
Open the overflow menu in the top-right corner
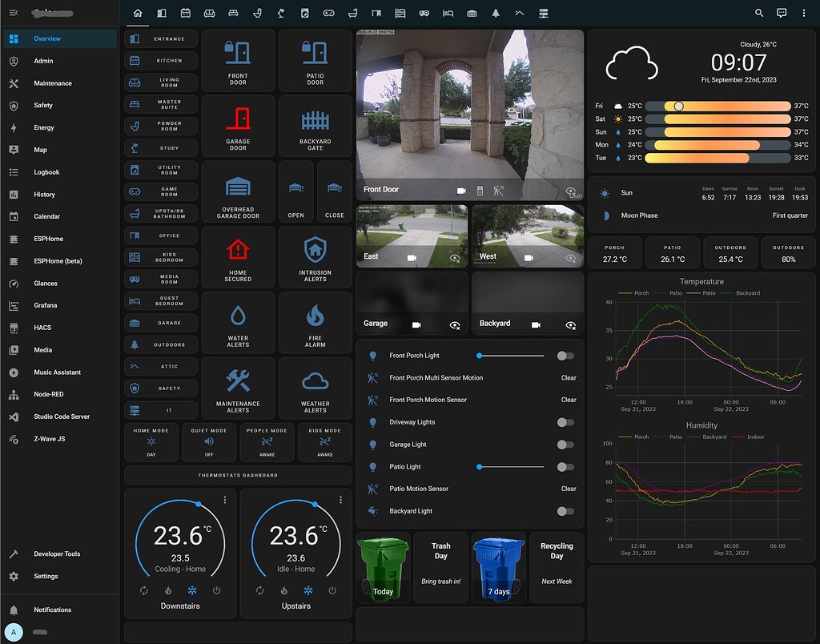click(803, 14)
